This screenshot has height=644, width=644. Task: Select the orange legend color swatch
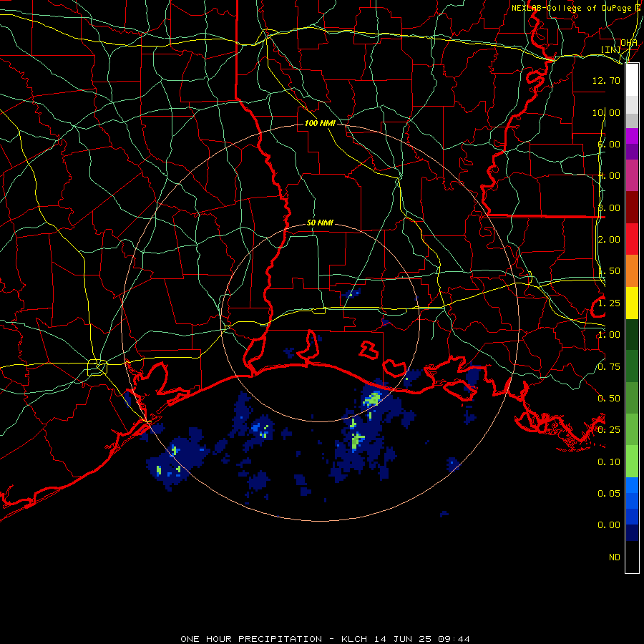(x=632, y=270)
